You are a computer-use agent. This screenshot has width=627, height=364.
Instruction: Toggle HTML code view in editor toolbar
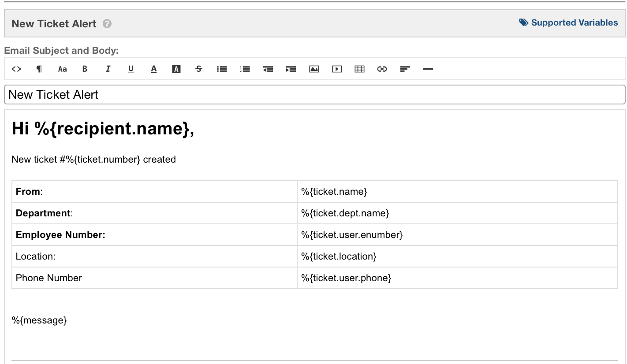tap(16, 69)
